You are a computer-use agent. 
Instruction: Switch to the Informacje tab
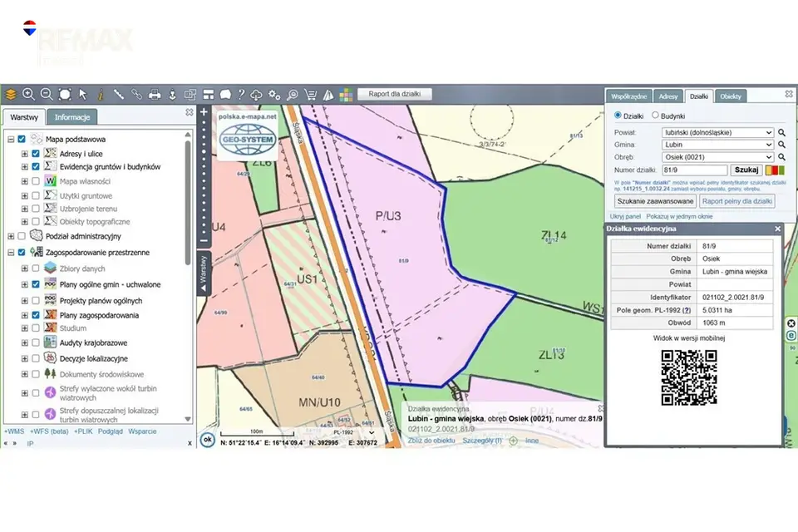(x=71, y=117)
